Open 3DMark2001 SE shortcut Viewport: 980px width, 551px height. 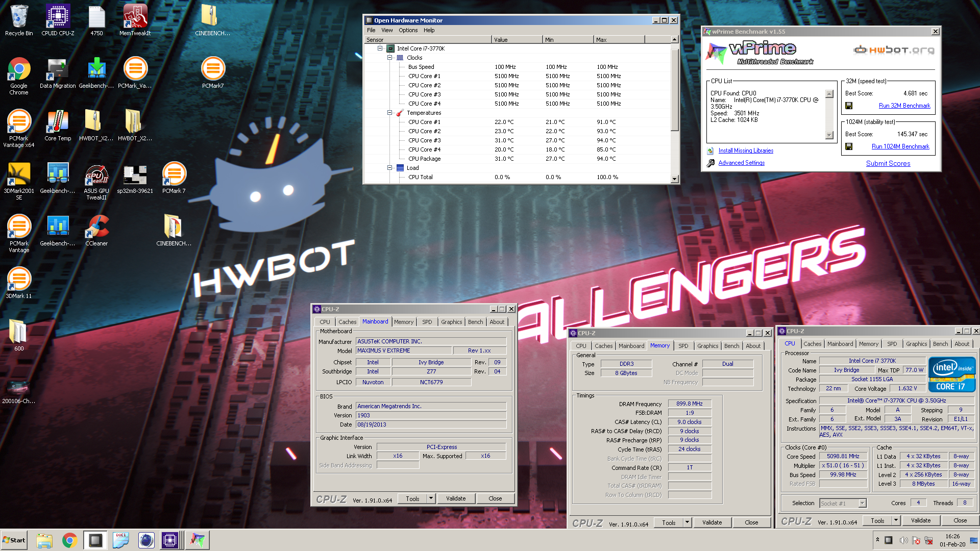[19, 181]
